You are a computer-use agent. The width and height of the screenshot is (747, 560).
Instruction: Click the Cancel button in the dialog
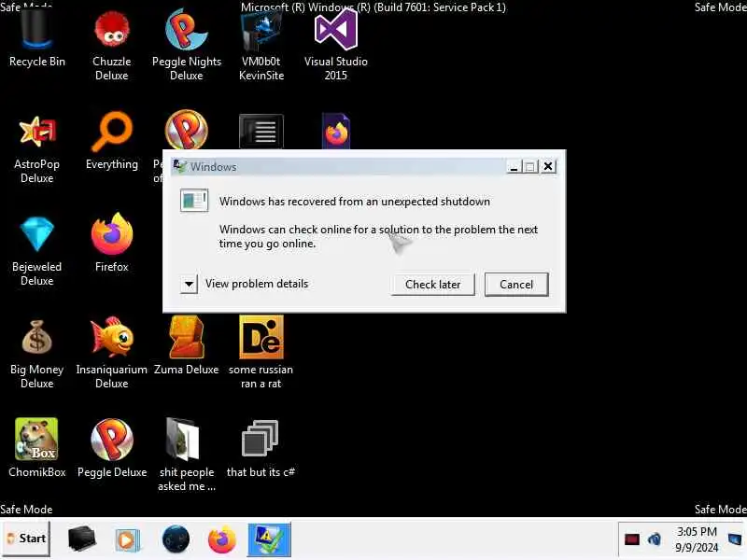click(516, 285)
